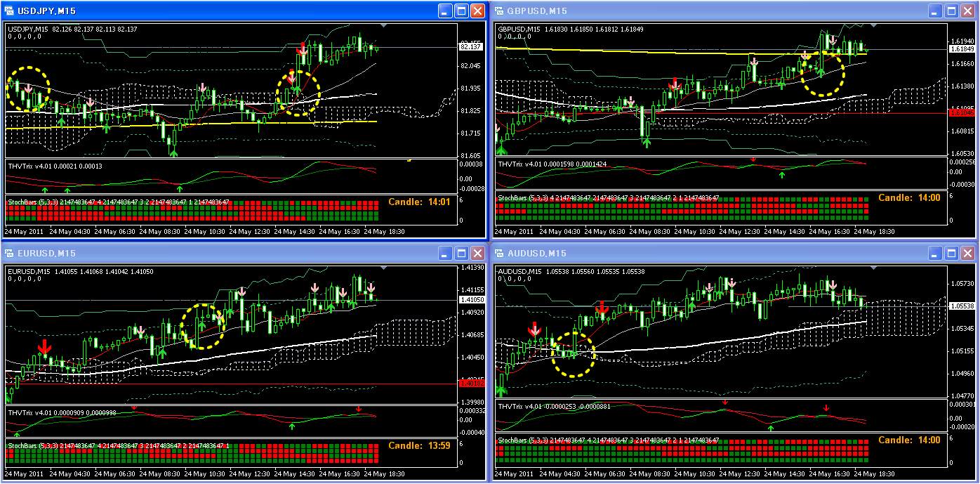
Task: Click the AUDUSD,M15 title bar text
Action: (538, 253)
